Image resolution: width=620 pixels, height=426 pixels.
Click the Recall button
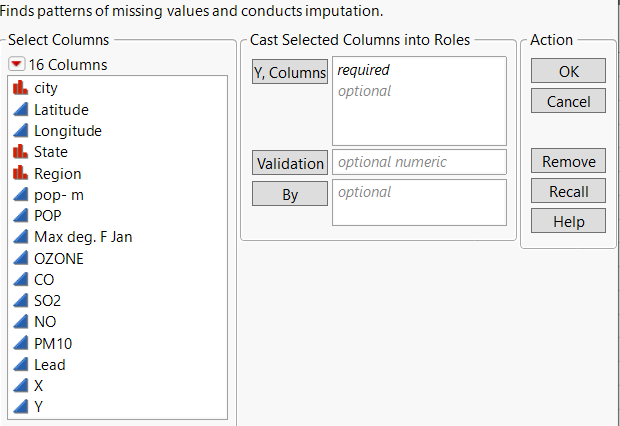568,192
